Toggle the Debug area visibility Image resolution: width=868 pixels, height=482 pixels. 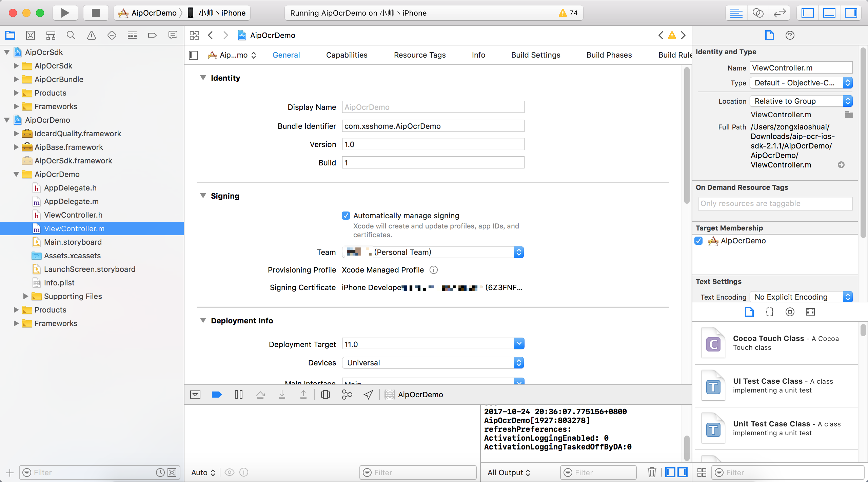pos(829,13)
